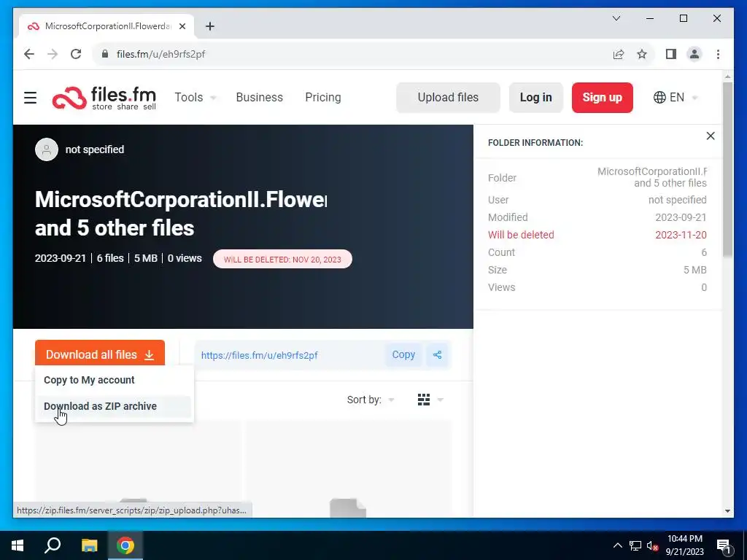
Task: Open the Business menu item
Action: 259,98
